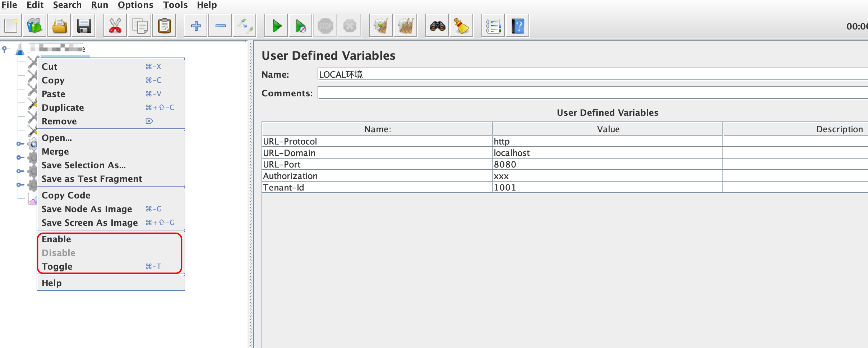
Task: Click the Shutdown test icon
Action: tap(350, 26)
